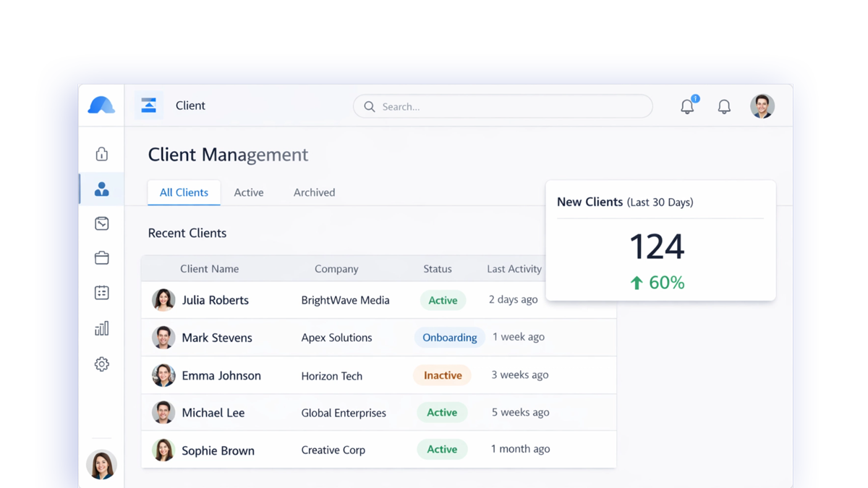Click the notification bell with badge
The width and height of the screenshot is (868, 488).
point(687,106)
